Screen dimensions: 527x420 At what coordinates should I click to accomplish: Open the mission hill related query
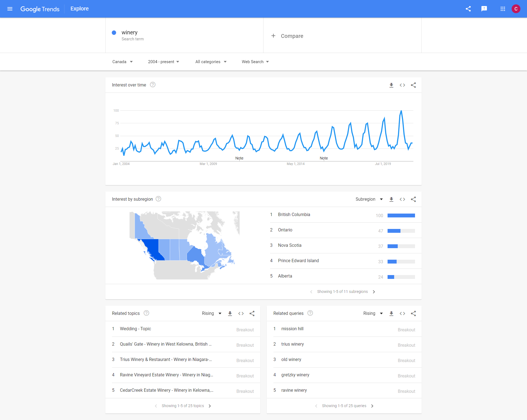pos(292,329)
